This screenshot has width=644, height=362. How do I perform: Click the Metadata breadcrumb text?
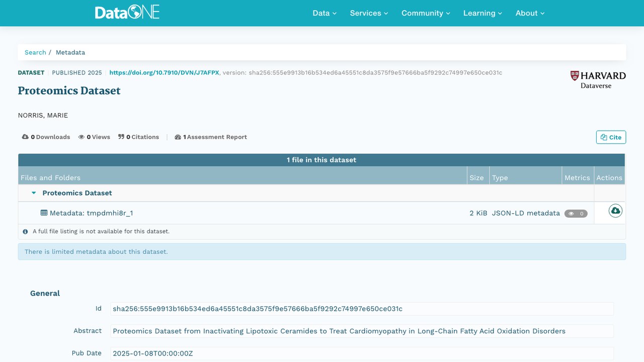70,52
